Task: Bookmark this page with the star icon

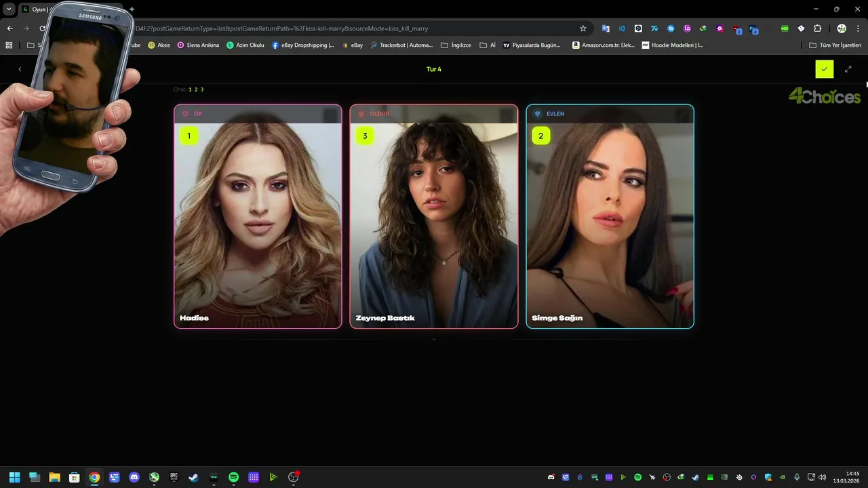Action: [x=583, y=28]
